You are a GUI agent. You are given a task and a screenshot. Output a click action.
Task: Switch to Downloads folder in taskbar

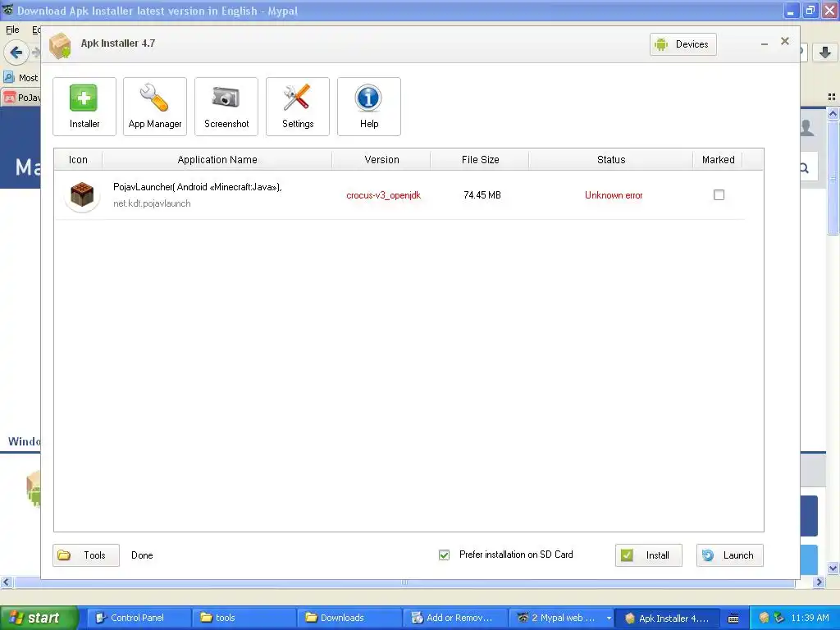(x=348, y=618)
